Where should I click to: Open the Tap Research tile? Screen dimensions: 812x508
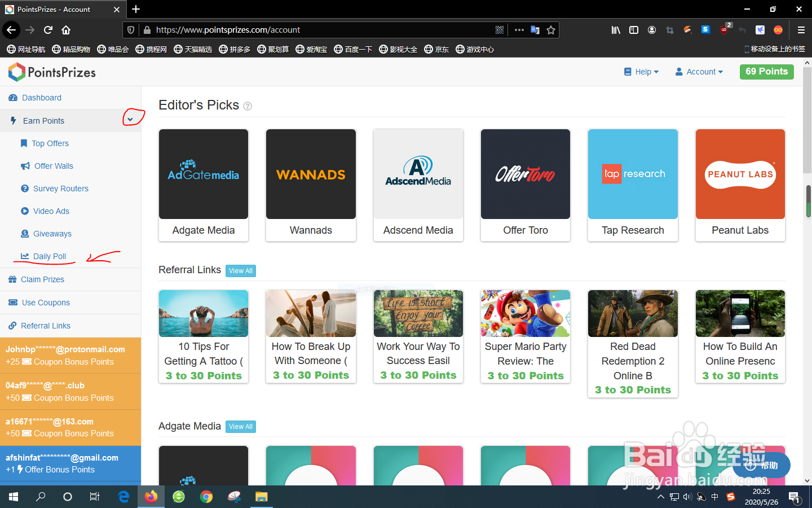point(633,185)
